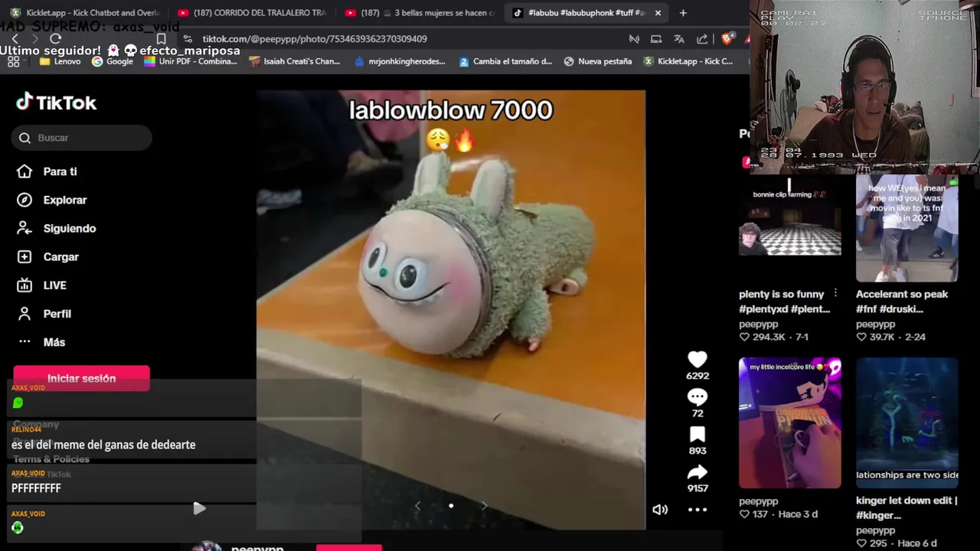Open the my little incelcore life thumbnail
Screen dimensions: 980x551
790,422
